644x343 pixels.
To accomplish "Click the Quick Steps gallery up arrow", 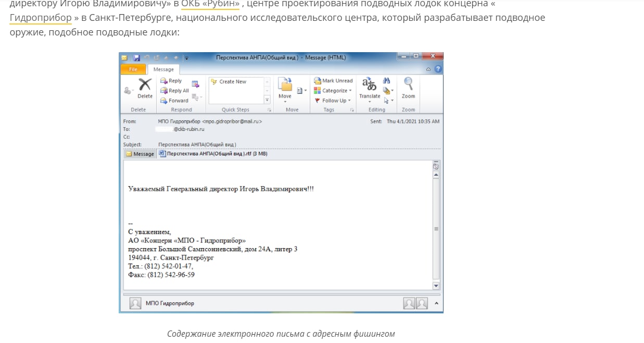I will tap(267, 82).
